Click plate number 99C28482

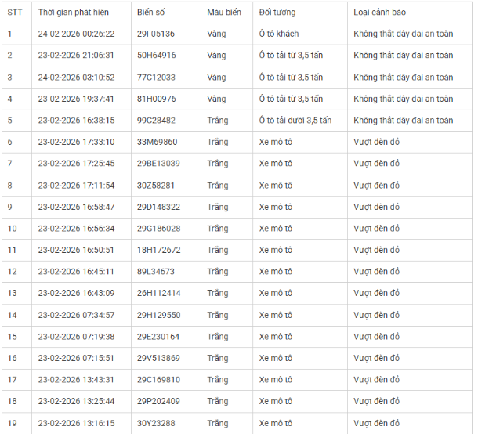pos(156,121)
